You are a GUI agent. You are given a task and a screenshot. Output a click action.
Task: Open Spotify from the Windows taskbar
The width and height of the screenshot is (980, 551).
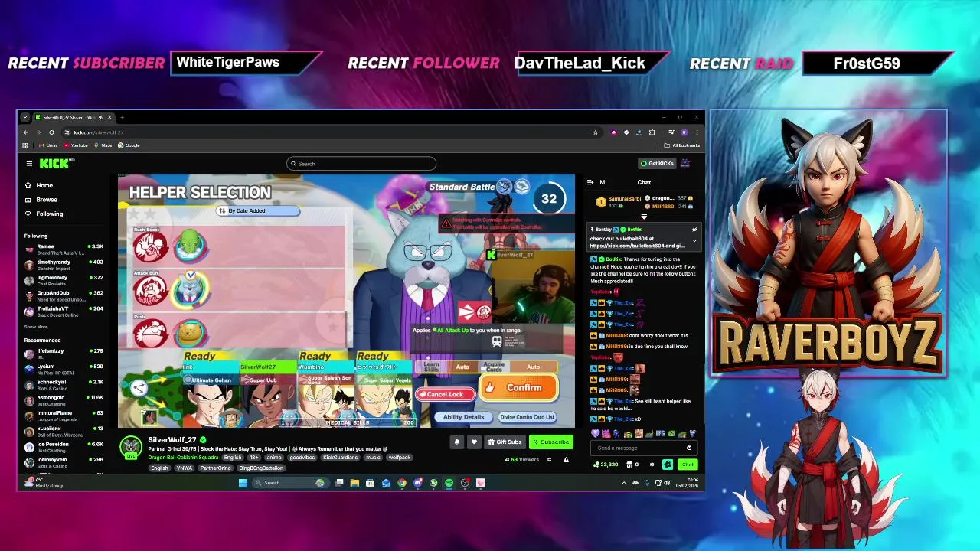[449, 483]
